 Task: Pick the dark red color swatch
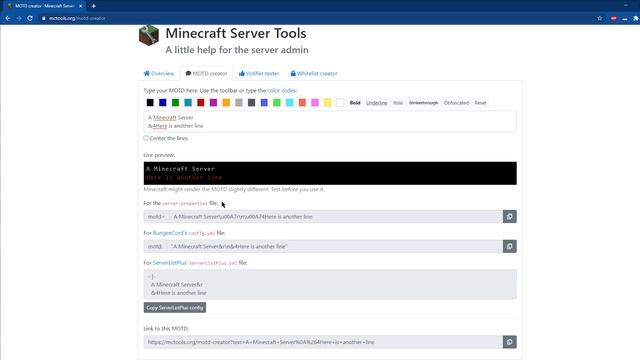point(200,103)
